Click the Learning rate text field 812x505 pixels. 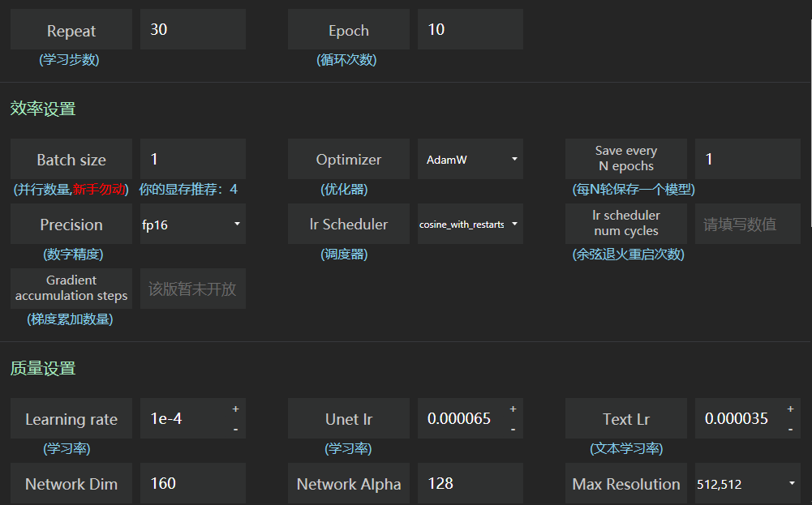click(x=185, y=419)
